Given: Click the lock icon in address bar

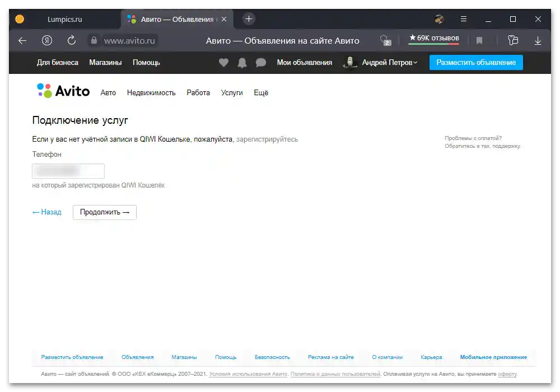Looking at the screenshot, I should click(x=94, y=40).
